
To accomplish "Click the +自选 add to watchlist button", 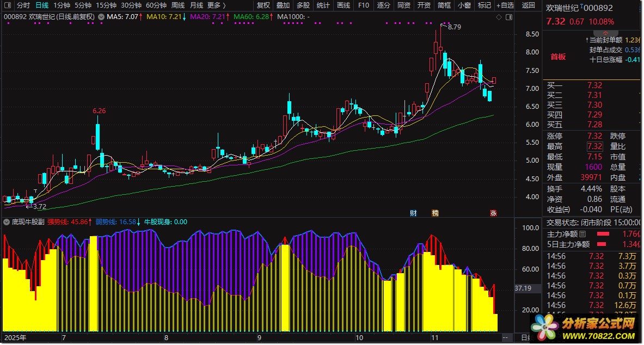I will point(504,5).
